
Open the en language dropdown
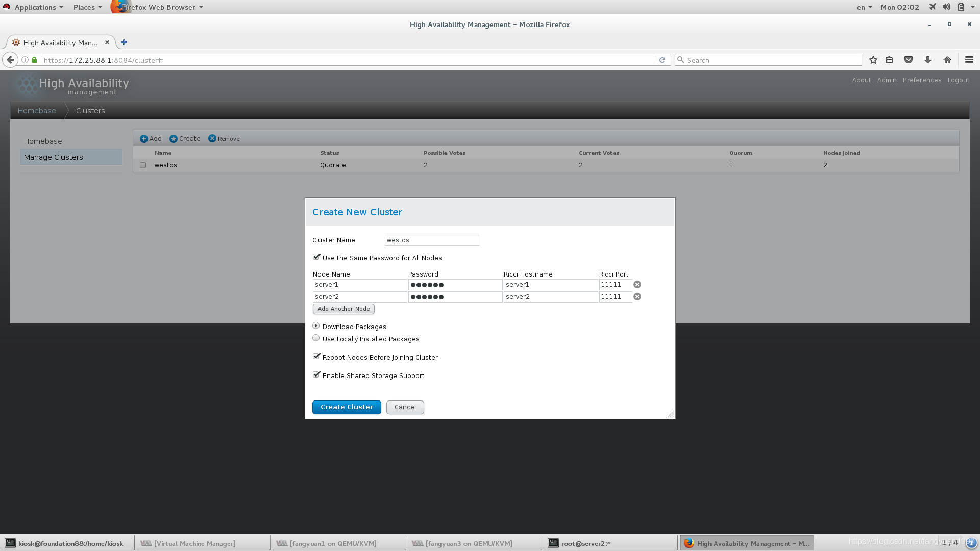(864, 7)
